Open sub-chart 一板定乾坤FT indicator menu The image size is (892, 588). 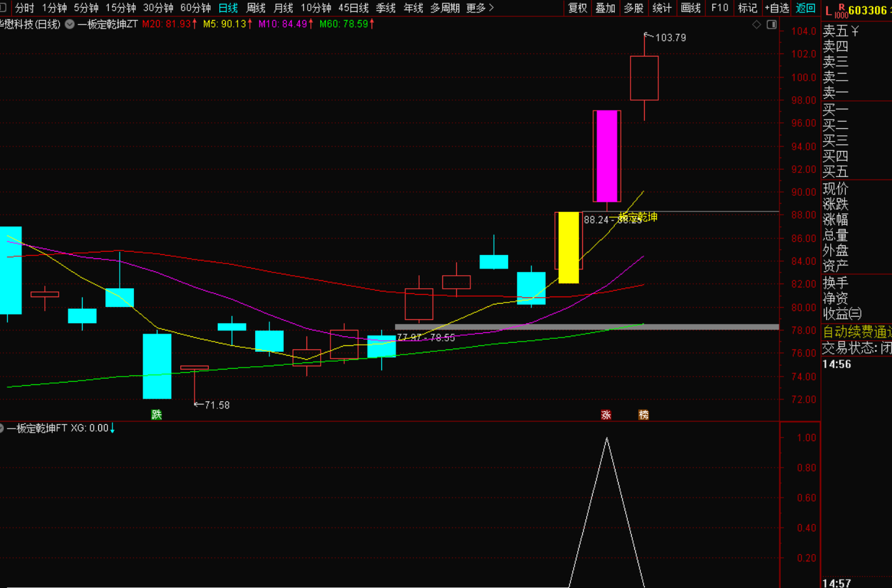coord(2,428)
